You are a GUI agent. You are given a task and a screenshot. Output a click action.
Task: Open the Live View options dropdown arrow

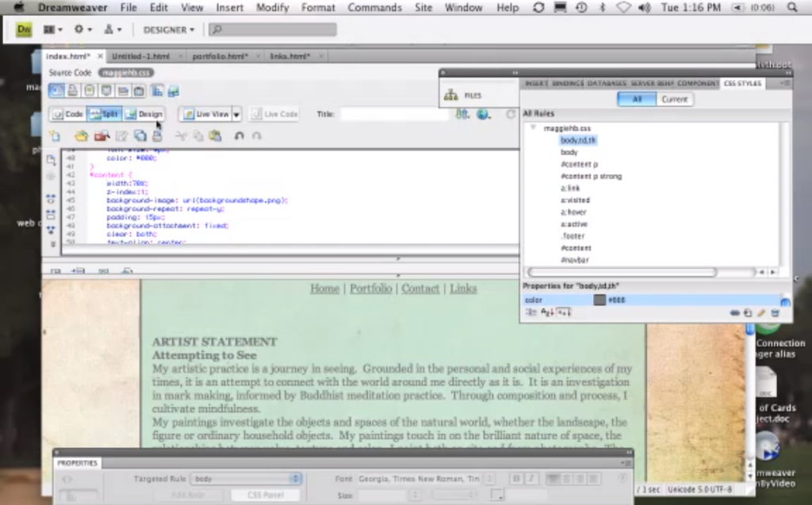coord(236,115)
